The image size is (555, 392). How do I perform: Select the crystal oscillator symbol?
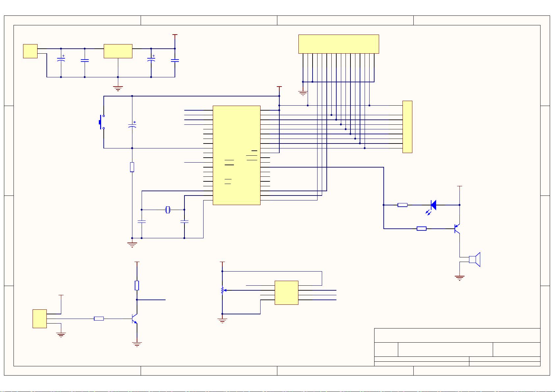(168, 210)
